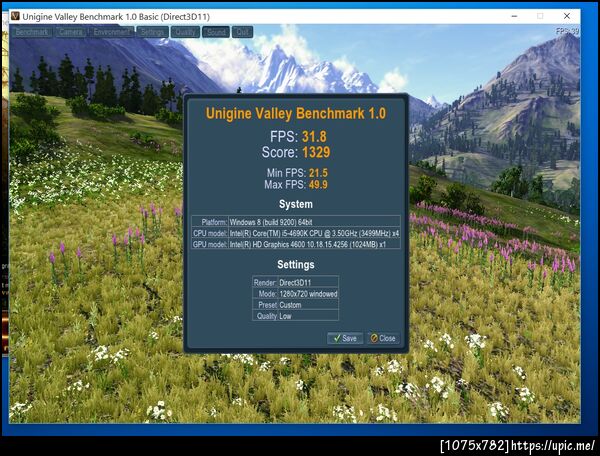Click the Unigine Valley Benchmark 1.0 dialog heading
Viewport: 600px width, 456px height.
[296, 114]
